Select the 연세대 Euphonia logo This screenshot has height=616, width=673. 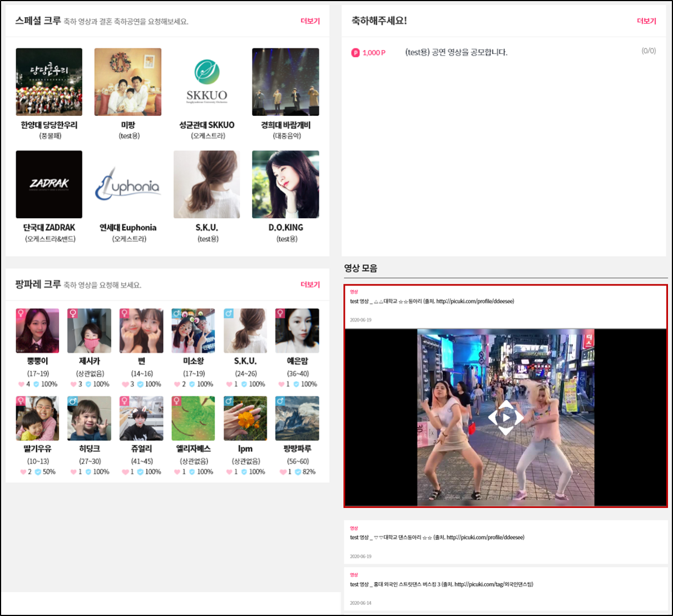128,184
